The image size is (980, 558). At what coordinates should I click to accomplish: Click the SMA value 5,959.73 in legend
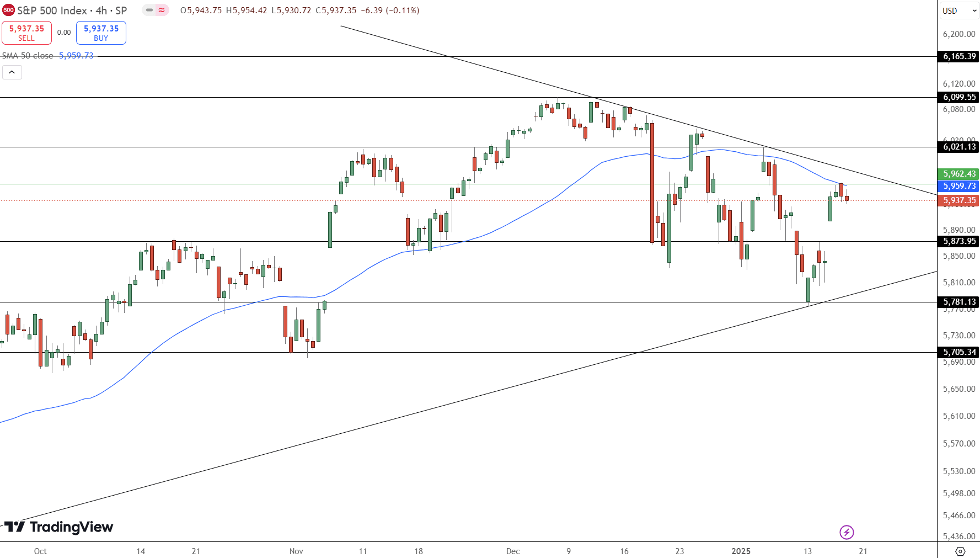pos(76,56)
